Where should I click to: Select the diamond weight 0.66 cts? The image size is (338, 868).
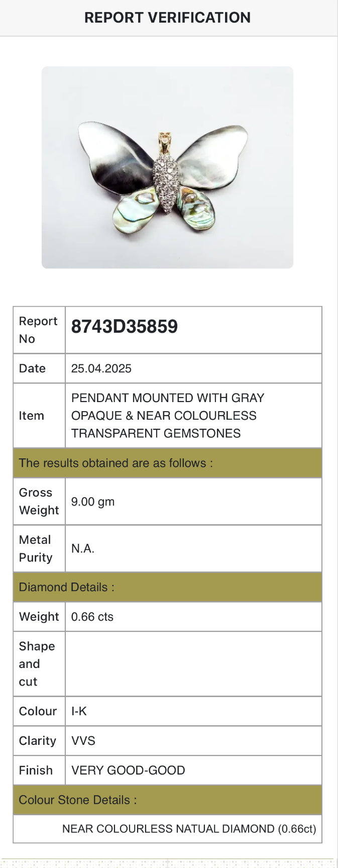coord(92,617)
